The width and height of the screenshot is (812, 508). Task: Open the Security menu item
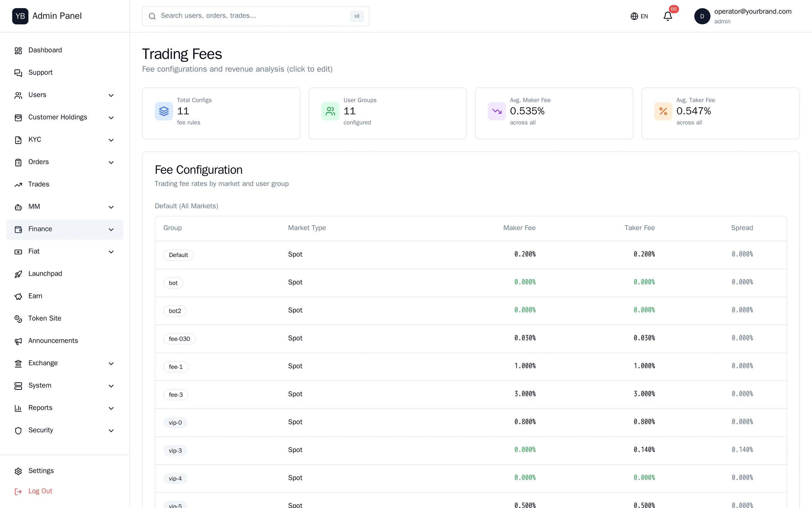tap(65, 430)
